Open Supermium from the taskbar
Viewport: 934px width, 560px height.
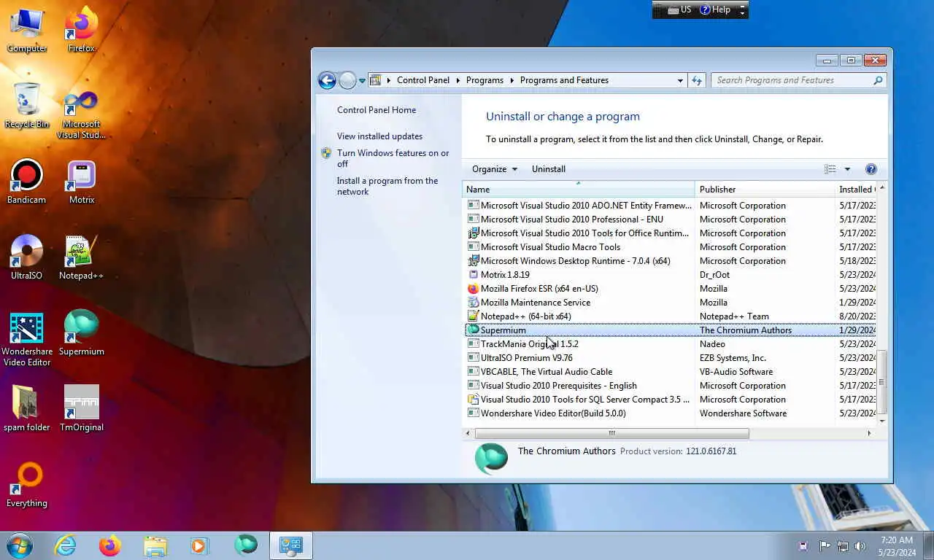246,545
